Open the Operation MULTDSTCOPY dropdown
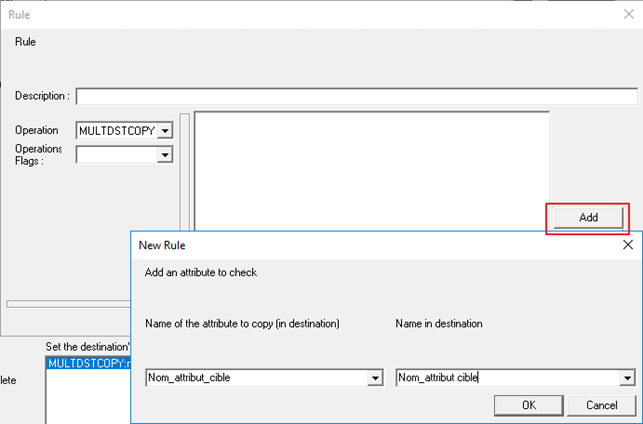The width and height of the screenshot is (643, 424). (x=165, y=131)
